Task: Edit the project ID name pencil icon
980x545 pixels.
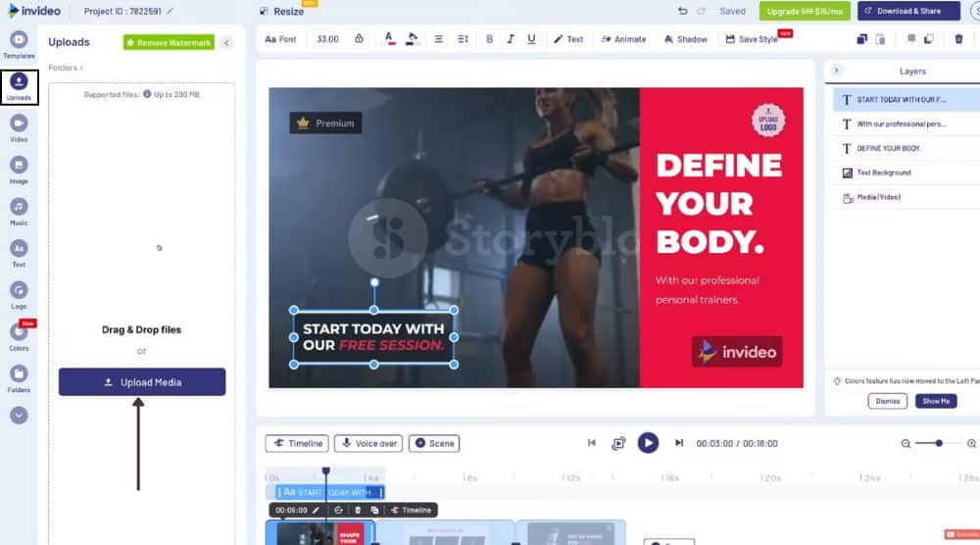Action: click(170, 11)
